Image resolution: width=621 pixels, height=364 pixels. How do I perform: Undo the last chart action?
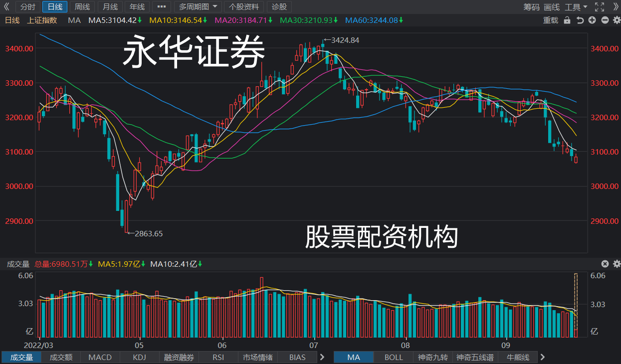click(x=580, y=20)
